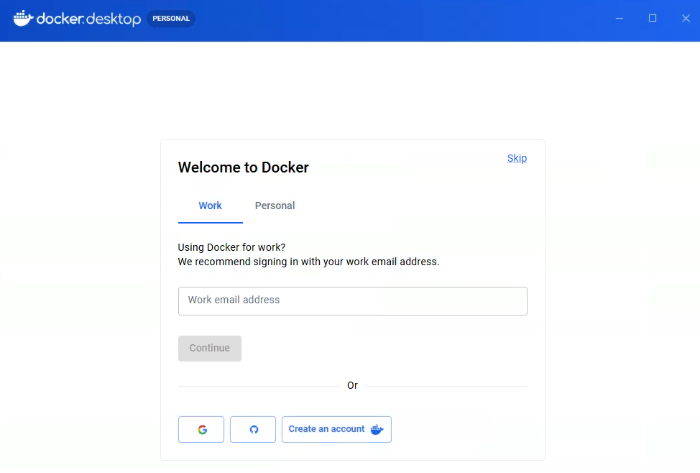700x473 pixels.
Task: Click the Welcome to Docker heading
Action: (243, 167)
